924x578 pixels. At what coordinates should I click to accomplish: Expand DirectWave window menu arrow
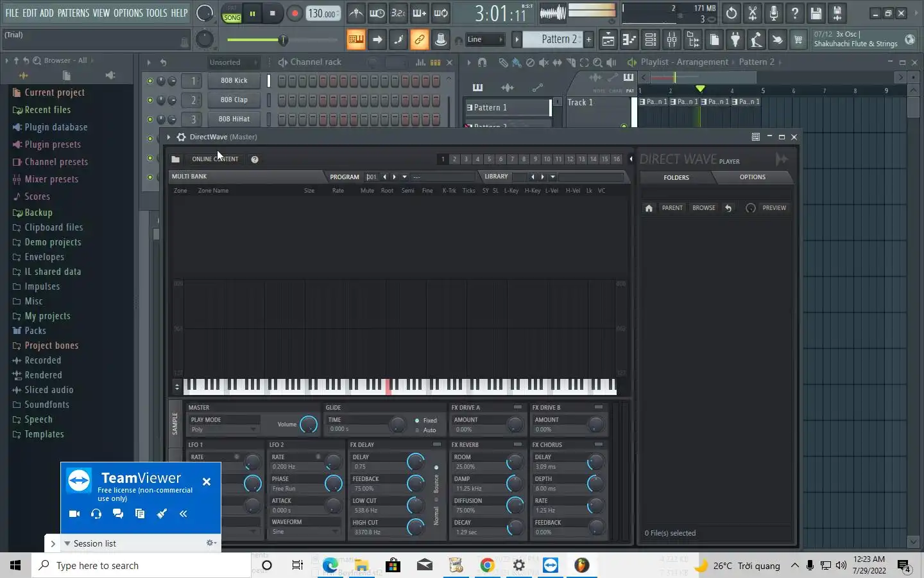coord(168,137)
